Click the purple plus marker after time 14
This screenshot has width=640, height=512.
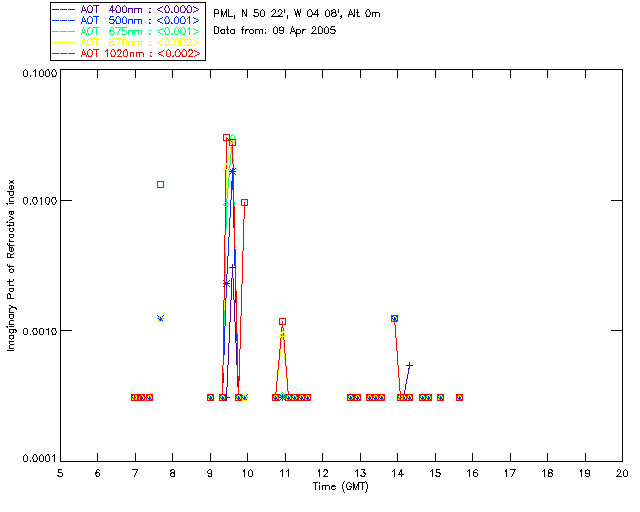[x=409, y=365]
